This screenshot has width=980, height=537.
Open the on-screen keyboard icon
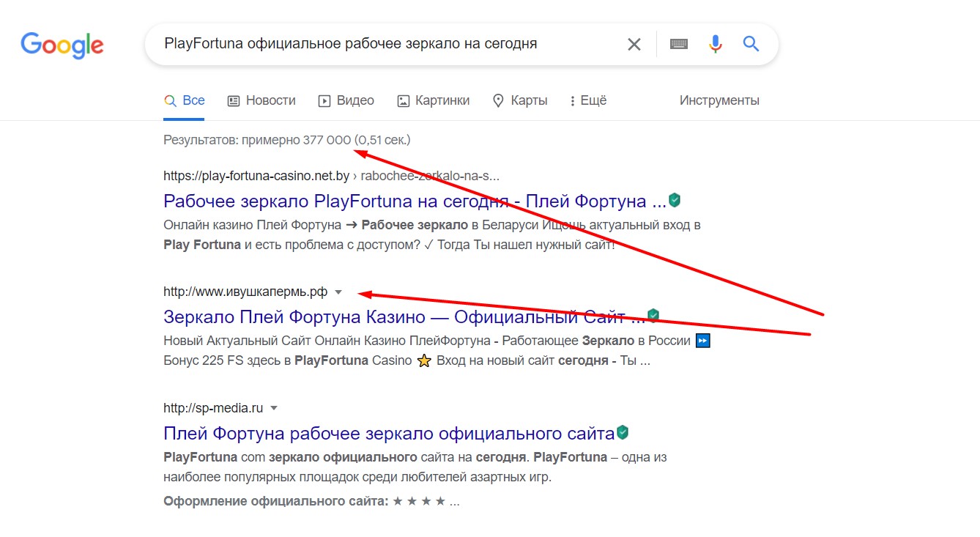point(679,44)
